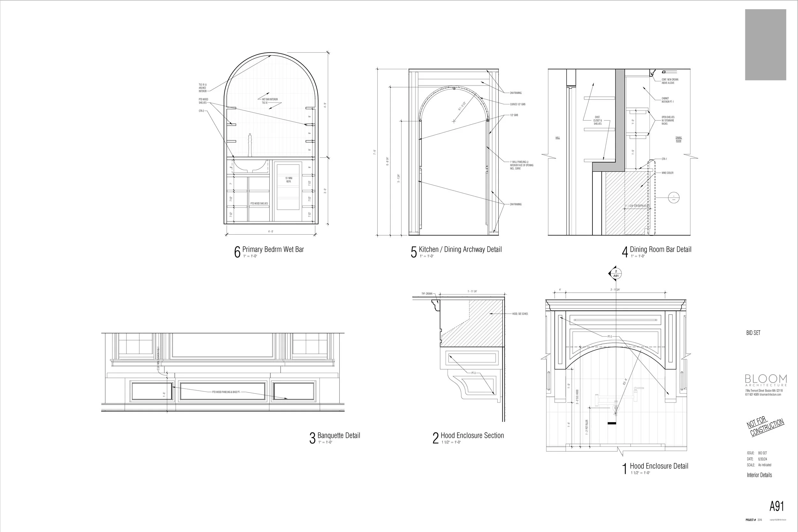
Task: Select the 'Banquette Detail' title
Action: pos(339,435)
